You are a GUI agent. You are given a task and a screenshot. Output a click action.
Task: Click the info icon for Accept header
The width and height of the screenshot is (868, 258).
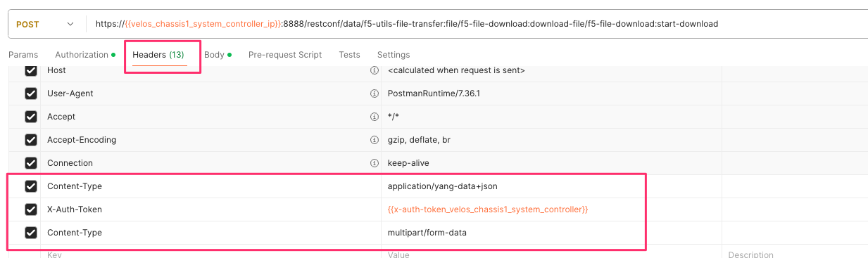tap(374, 117)
